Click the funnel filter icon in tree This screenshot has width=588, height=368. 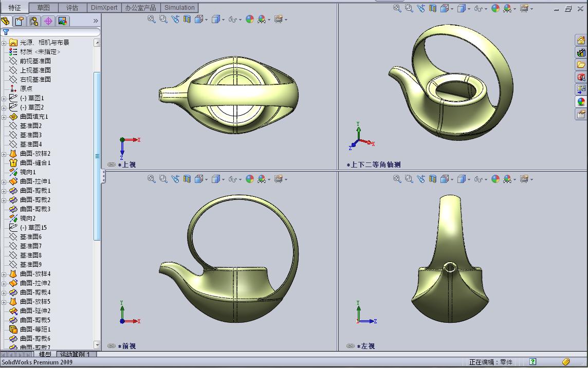(x=6, y=32)
